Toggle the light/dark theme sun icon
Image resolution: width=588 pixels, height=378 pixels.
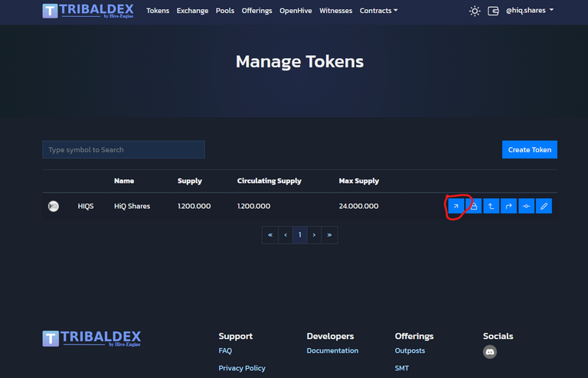pos(475,11)
